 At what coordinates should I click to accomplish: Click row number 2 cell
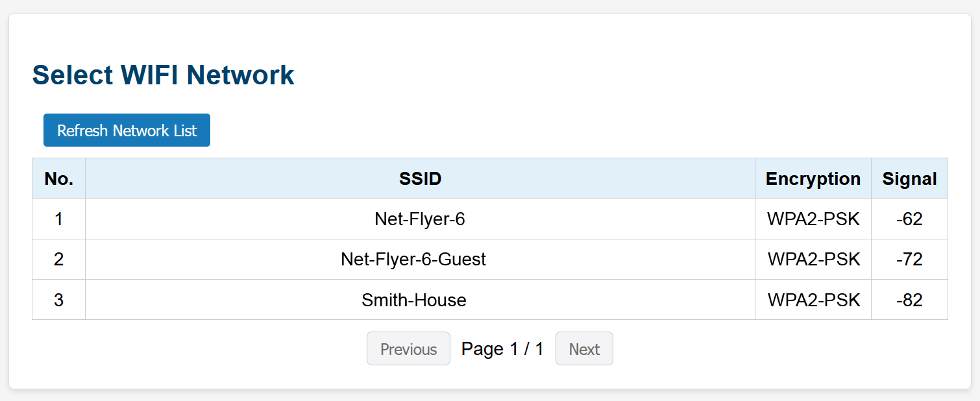[x=58, y=260]
